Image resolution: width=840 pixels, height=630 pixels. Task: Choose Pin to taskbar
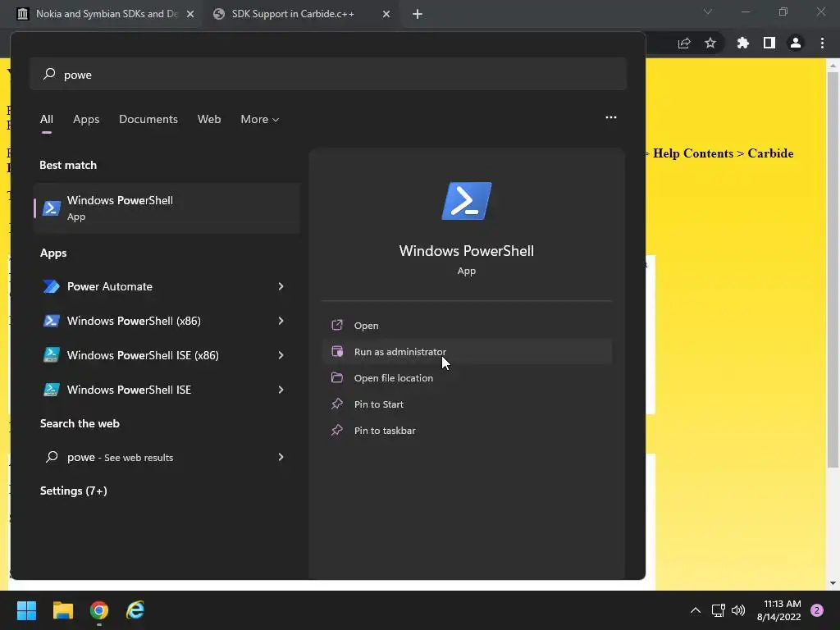pos(466,430)
